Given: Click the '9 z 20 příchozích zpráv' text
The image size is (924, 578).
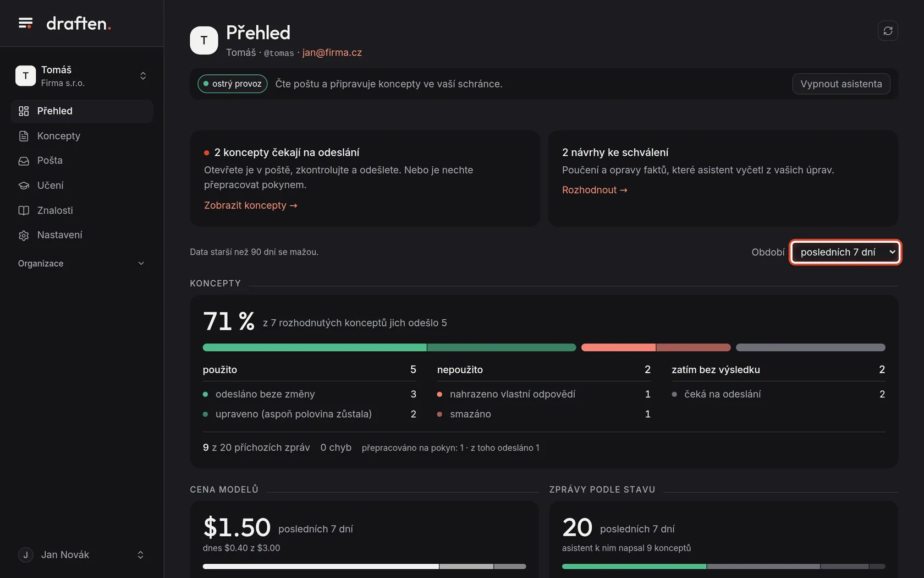Looking at the screenshot, I should point(256,448).
